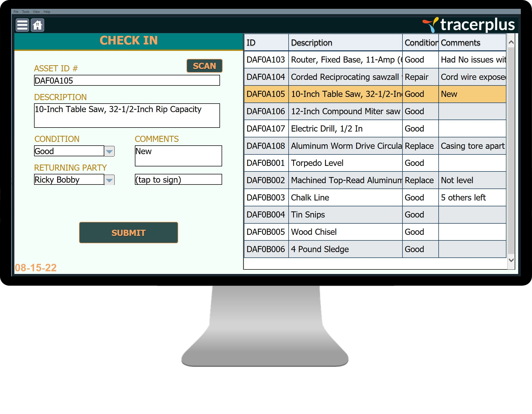This screenshot has height=414, width=532.
Task: Select the DAF0A104 sawzall row
Action: pos(345,77)
